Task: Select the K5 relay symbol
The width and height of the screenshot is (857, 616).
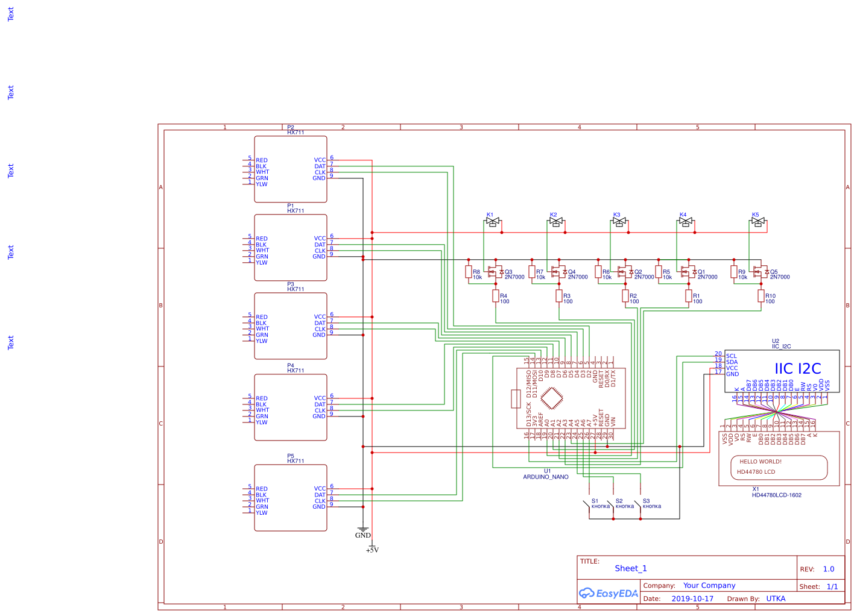Action: tap(758, 223)
